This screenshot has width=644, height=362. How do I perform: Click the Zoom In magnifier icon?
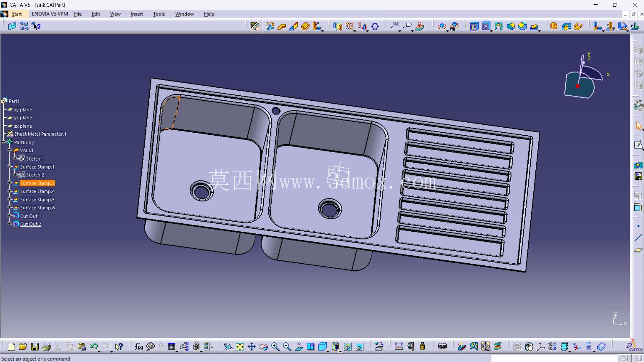coord(275,347)
